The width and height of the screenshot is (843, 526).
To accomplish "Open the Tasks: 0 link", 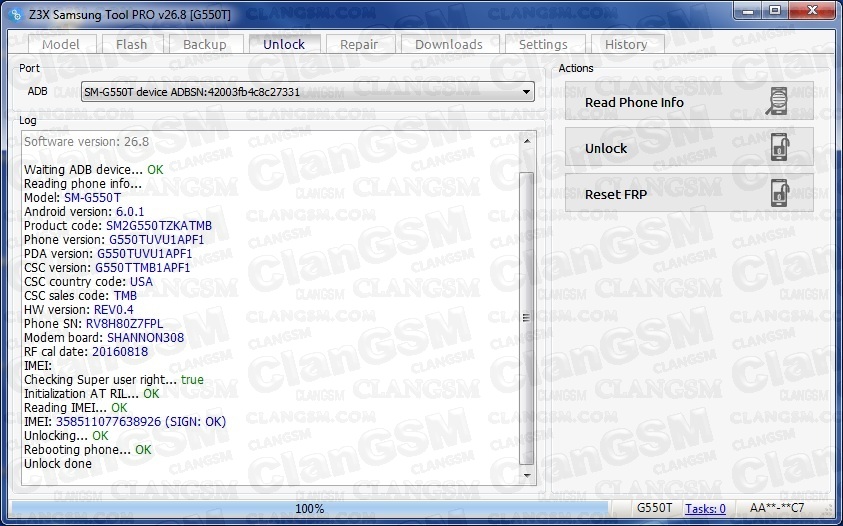I will [705, 508].
